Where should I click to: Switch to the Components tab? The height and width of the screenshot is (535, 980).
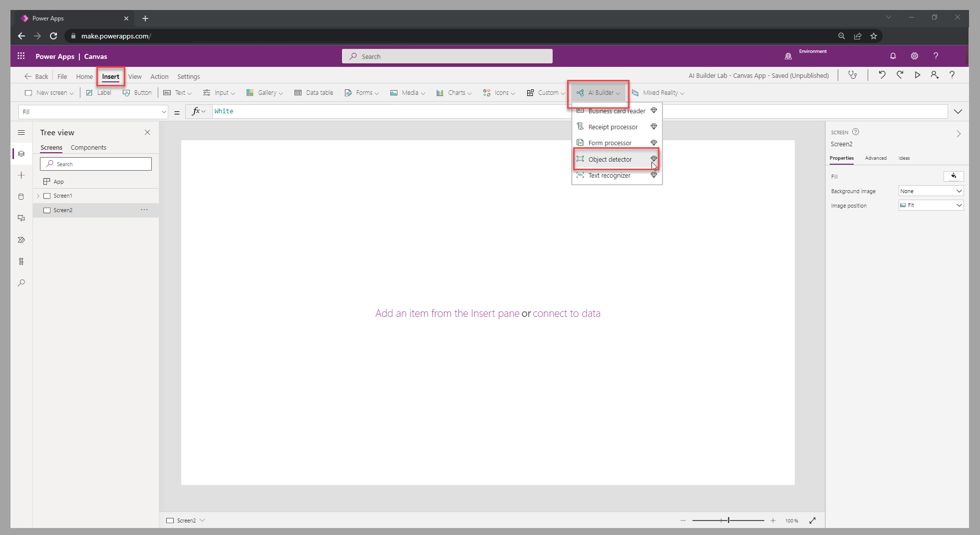click(x=88, y=147)
